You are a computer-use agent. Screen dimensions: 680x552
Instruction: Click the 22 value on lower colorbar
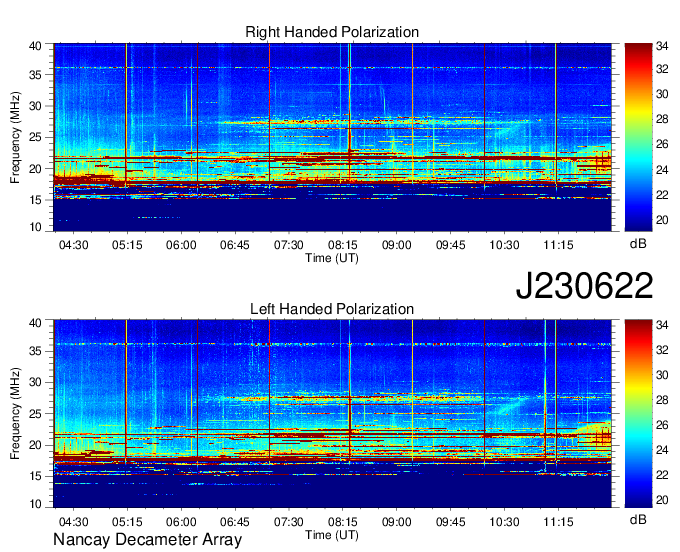[x=662, y=475]
